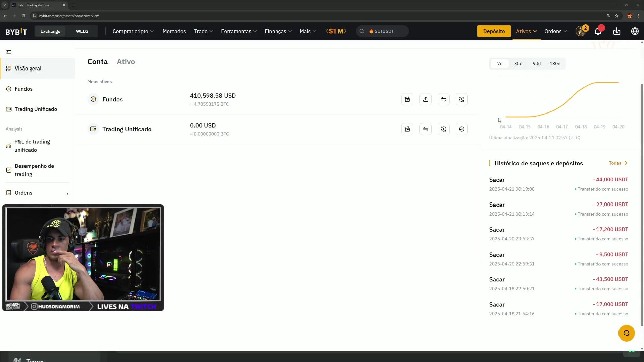This screenshot has width=644, height=362.
Task: Open Trading Unificado in sidebar
Action: [38, 109]
